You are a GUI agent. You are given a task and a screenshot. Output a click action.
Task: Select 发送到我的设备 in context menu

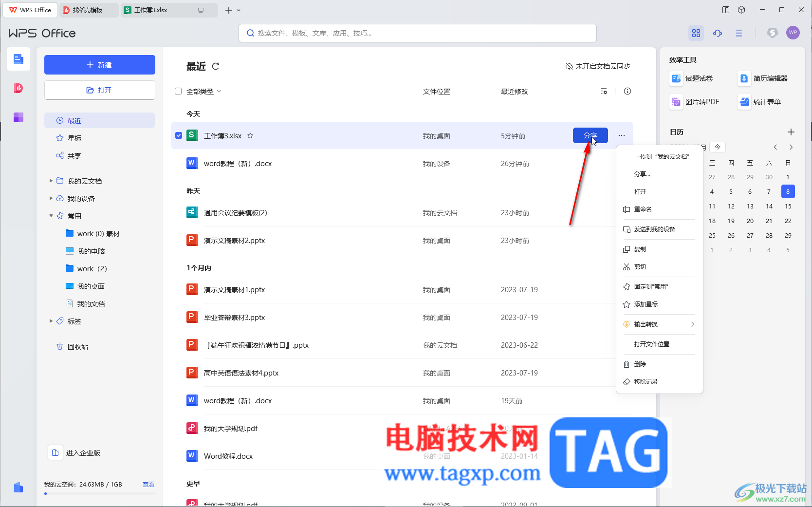tap(659, 229)
